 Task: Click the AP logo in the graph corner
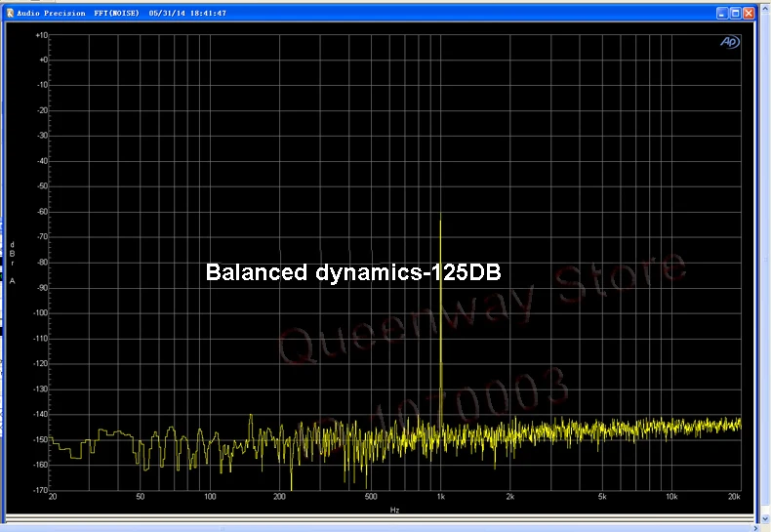tap(730, 42)
